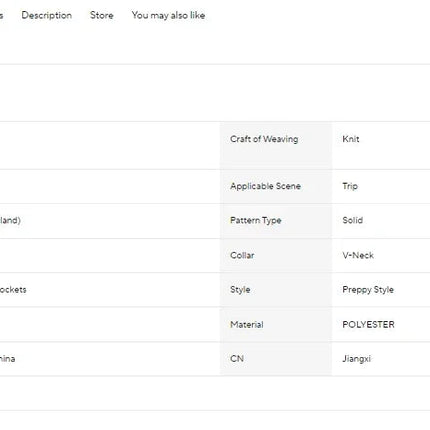Select the Applicable Scene label
This screenshot has width=430, height=430.
pos(265,186)
